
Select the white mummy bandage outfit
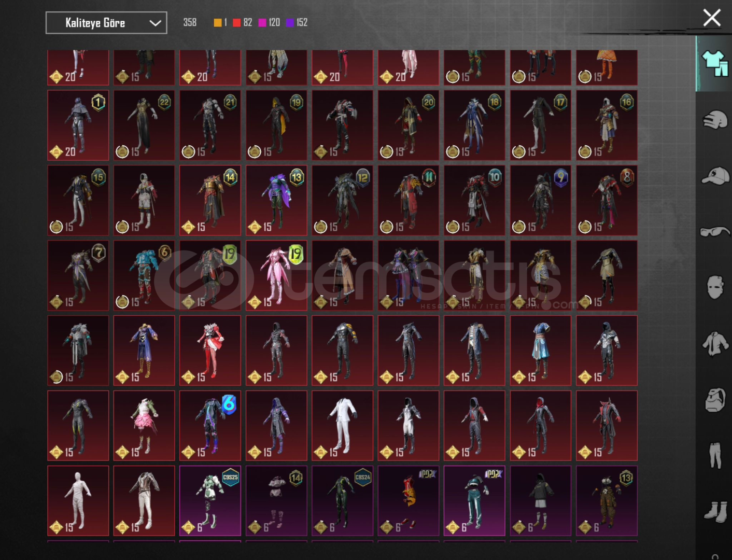tap(78, 500)
